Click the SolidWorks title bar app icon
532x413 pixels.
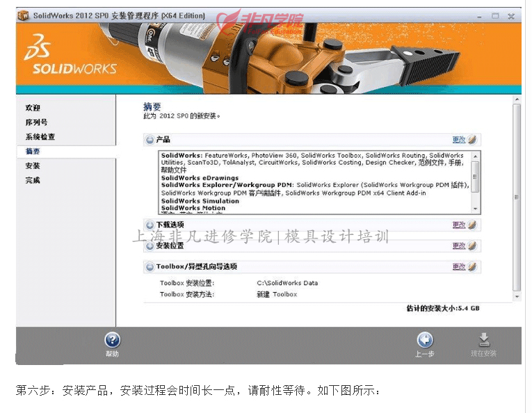pyautogui.click(x=23, y=15)
